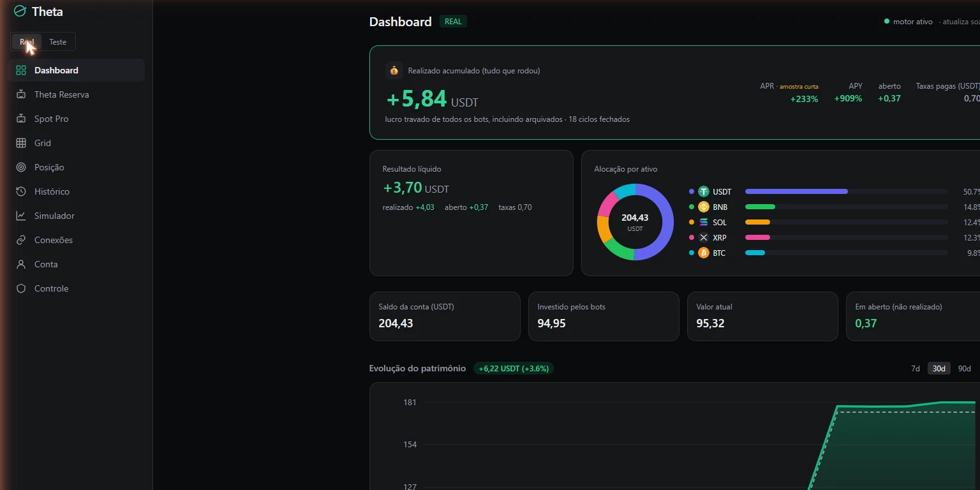Screen dimensions: 980x490
Task: Click the amostra curta label
Action: [x=799, y=86]
